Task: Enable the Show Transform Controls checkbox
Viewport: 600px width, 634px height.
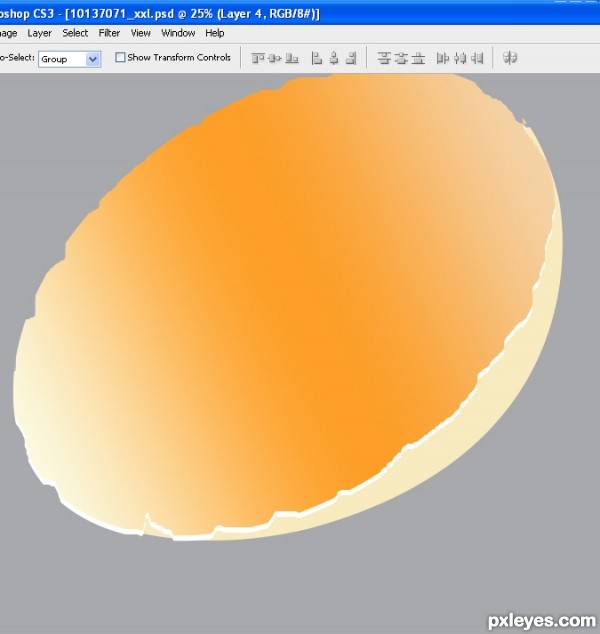Action: [121, 58]
